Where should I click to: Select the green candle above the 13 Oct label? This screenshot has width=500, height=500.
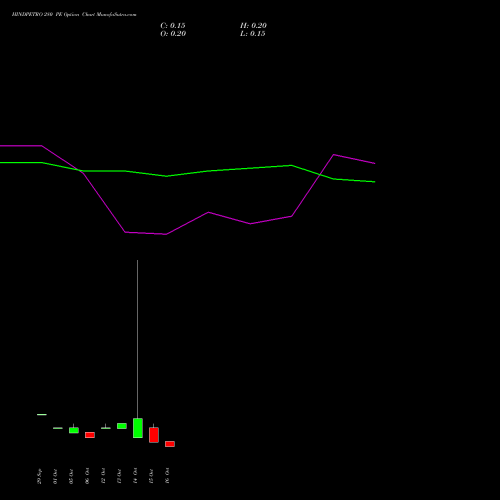pos(122,426)
